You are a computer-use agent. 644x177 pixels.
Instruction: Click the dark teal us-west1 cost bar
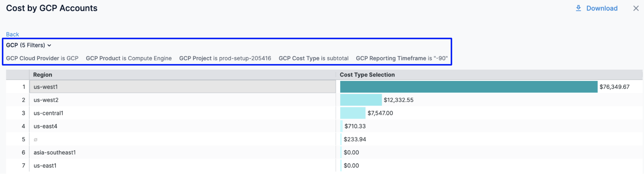468,87
